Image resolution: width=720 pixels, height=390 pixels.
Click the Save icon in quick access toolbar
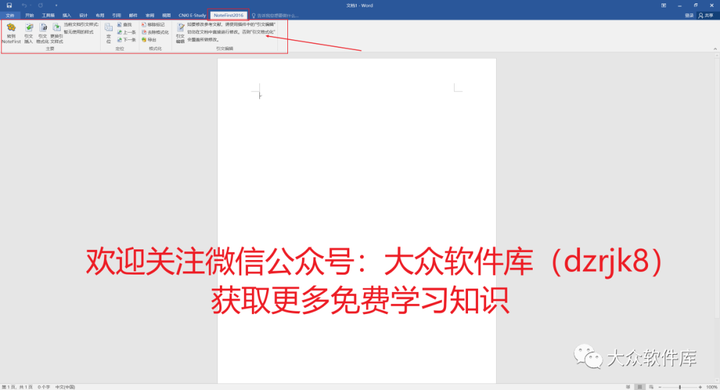pos(9,6)
